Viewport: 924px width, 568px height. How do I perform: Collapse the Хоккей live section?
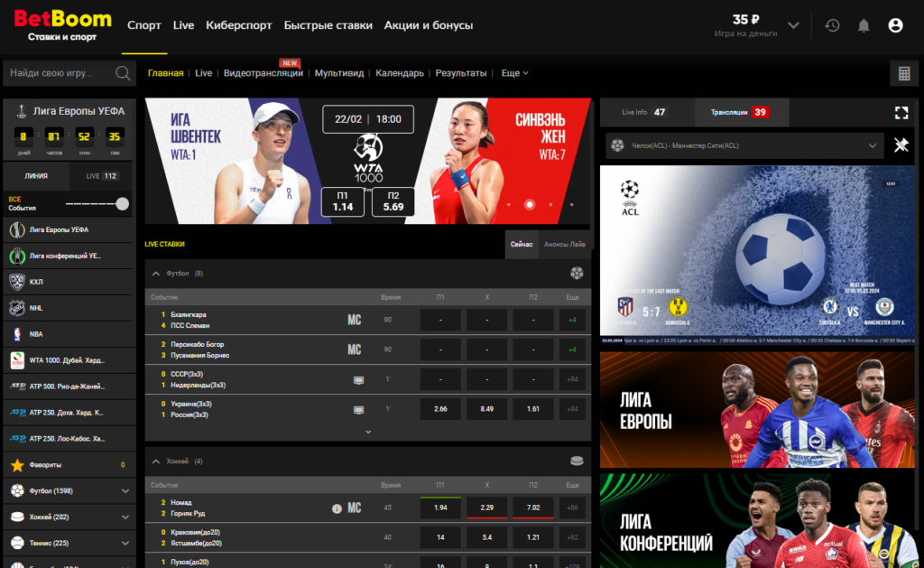(x=155, y=461)
